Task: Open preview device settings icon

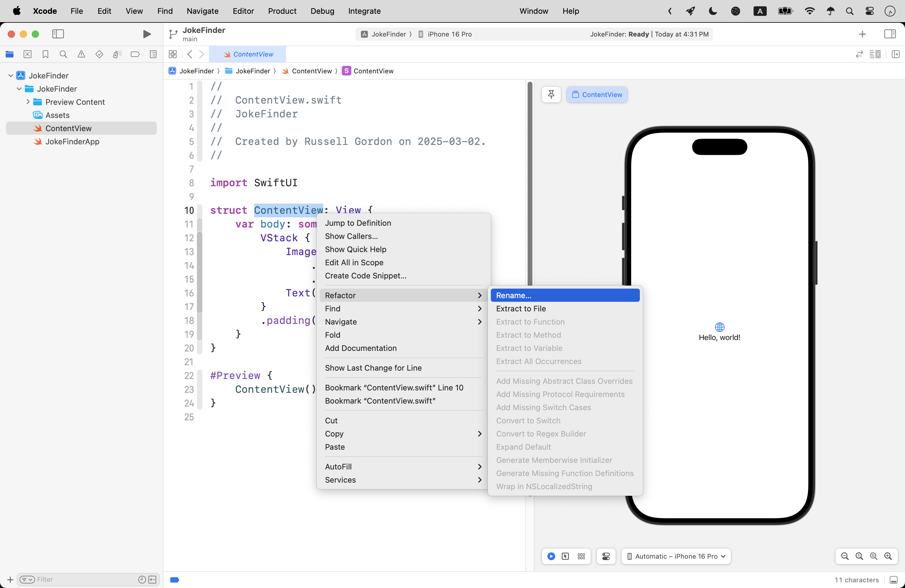Action: (606, 556)
